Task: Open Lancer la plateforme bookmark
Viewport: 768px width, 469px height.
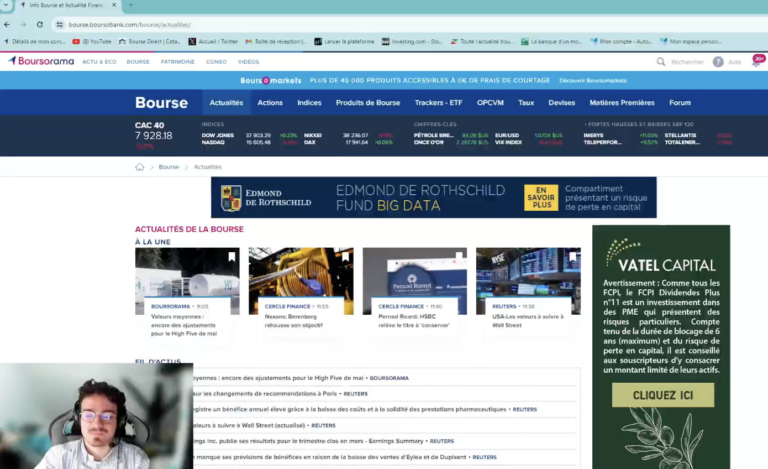Action: tap(344, 42)
